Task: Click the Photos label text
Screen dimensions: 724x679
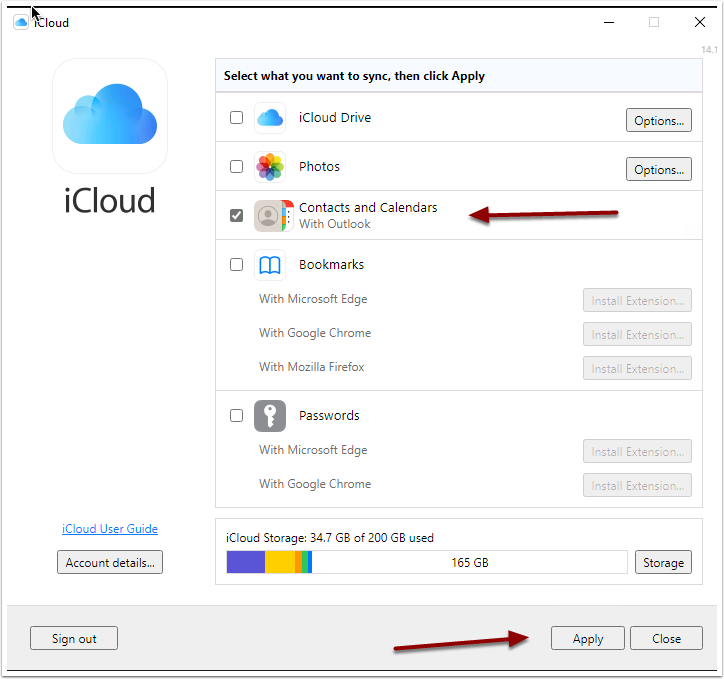Action: pos(319,167)
